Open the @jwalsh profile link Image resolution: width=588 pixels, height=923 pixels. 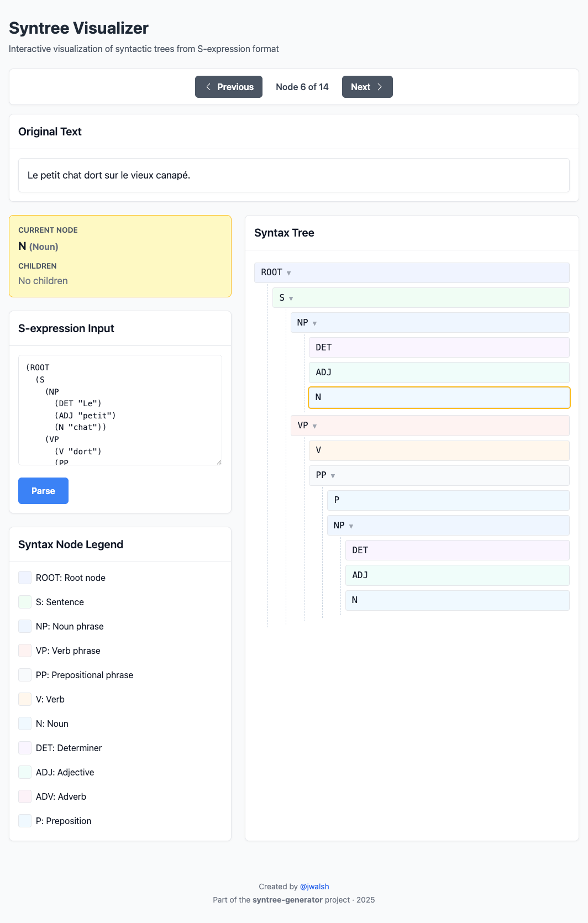(314, 887)
